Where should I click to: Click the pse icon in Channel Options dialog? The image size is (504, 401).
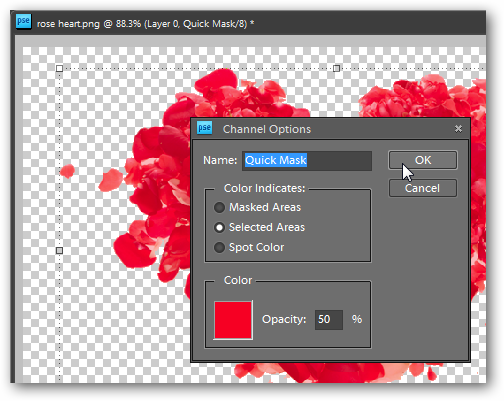click(204, 128)
